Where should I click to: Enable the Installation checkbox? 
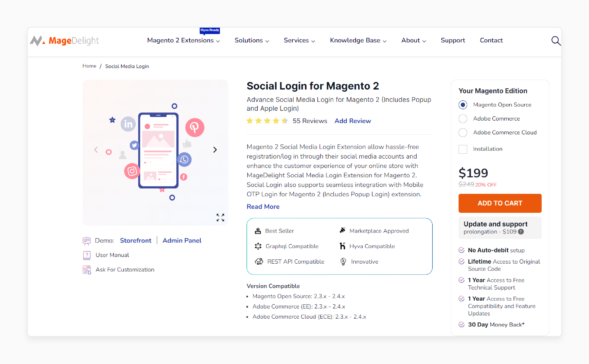coord(463,149)
